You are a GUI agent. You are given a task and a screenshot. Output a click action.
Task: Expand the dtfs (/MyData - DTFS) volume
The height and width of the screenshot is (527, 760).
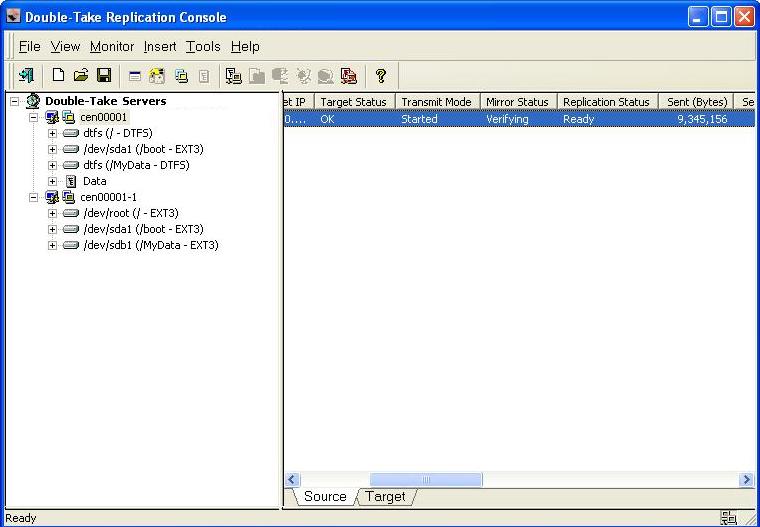(x=52, y=165)
